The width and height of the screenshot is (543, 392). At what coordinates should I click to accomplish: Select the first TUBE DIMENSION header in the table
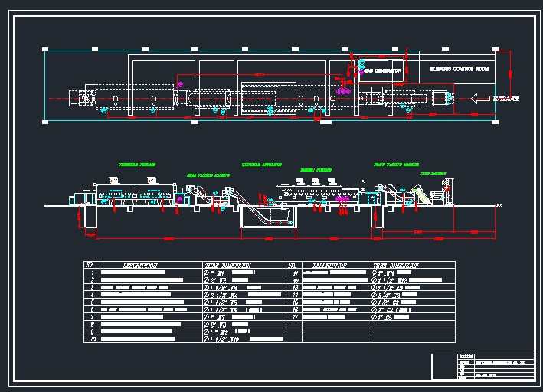(x=228, y=265)
